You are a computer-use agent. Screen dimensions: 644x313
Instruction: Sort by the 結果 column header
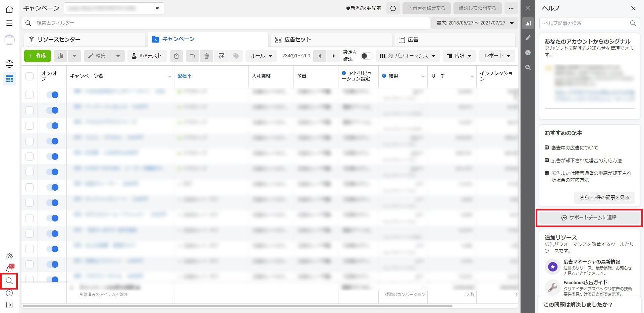[x=393, y=76]
